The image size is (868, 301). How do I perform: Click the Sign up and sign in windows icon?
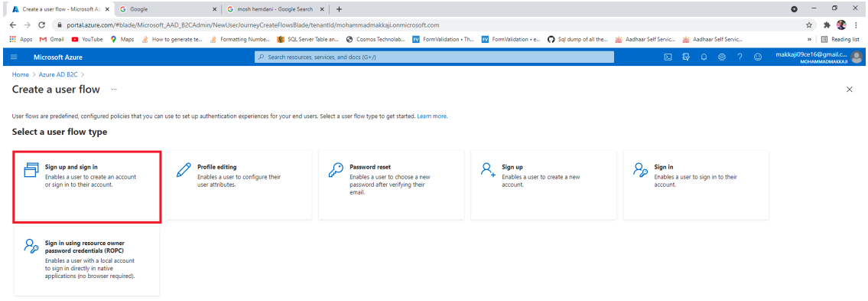pyautogui.click(x=31, y=170)
